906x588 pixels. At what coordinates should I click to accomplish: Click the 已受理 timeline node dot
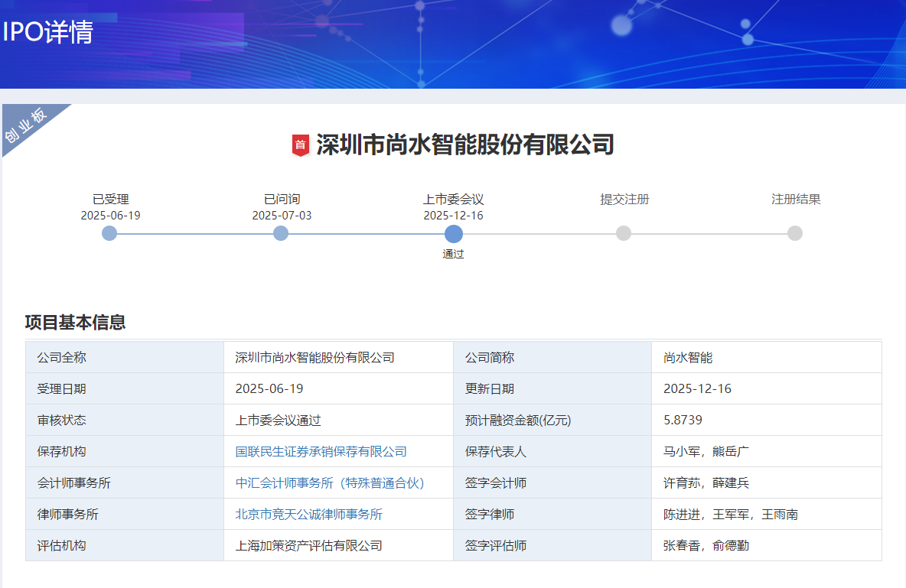[109, 233]
